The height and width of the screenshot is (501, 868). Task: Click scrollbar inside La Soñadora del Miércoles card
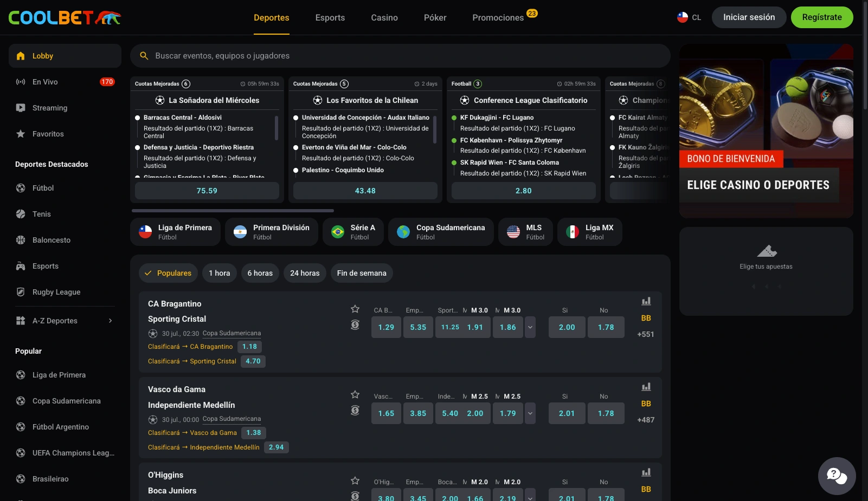click(277, 128)
